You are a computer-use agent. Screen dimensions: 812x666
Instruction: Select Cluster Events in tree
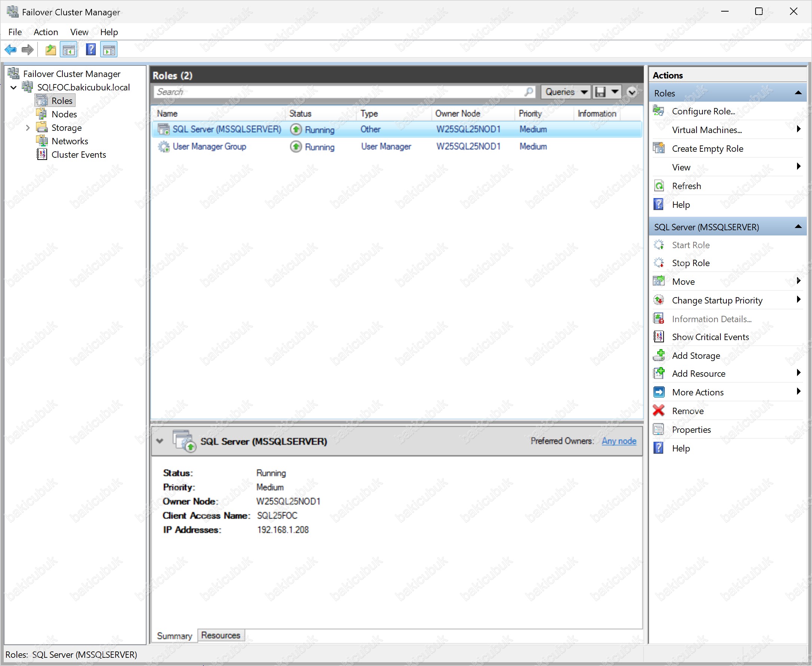(78, 155)
